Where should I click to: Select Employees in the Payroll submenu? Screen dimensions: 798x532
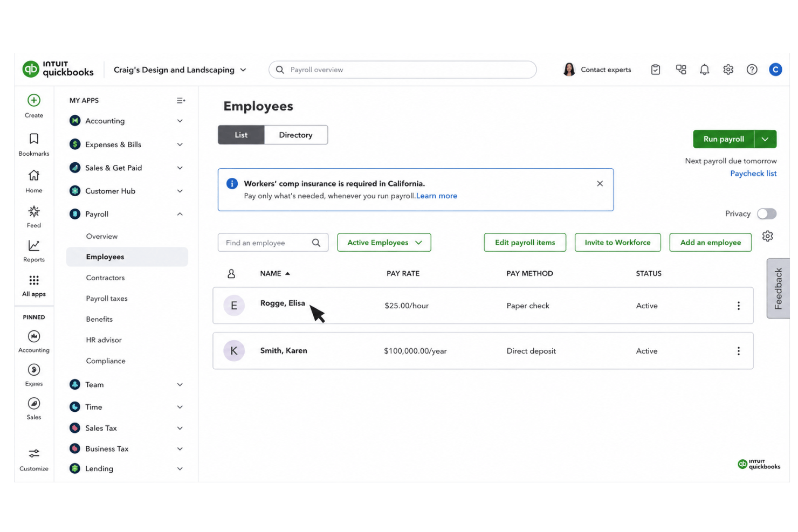click(127, 257)
